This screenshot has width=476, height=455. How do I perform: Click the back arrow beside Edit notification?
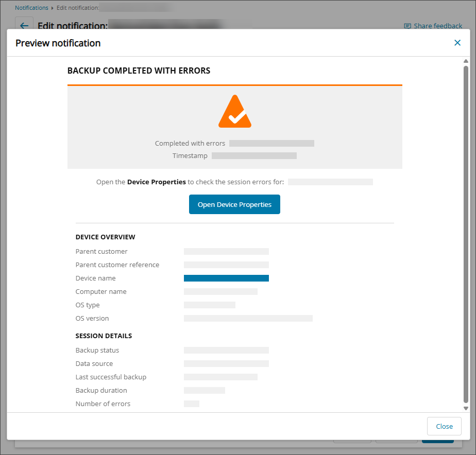24,26
